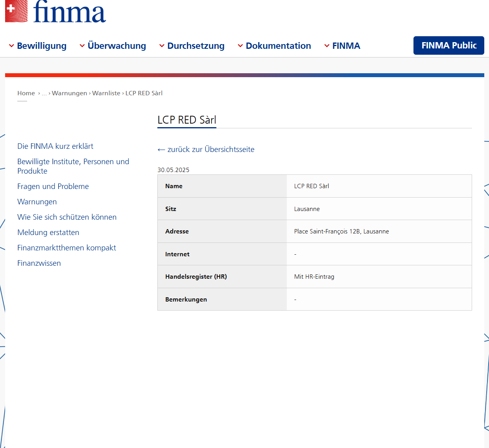The width and height of the screenshot is (489, 448).
Task: Open Warnliste in the breadcrumb
Action: (106, 93)
